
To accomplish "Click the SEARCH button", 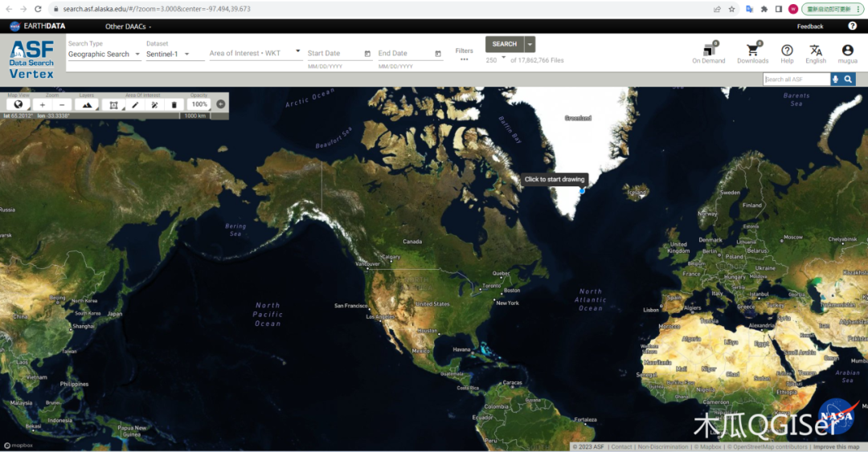I will pos(504,43).
